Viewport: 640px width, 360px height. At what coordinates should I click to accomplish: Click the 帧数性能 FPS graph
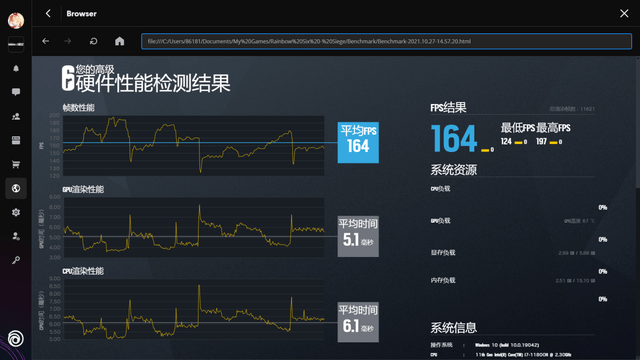[x=193, y=146]
